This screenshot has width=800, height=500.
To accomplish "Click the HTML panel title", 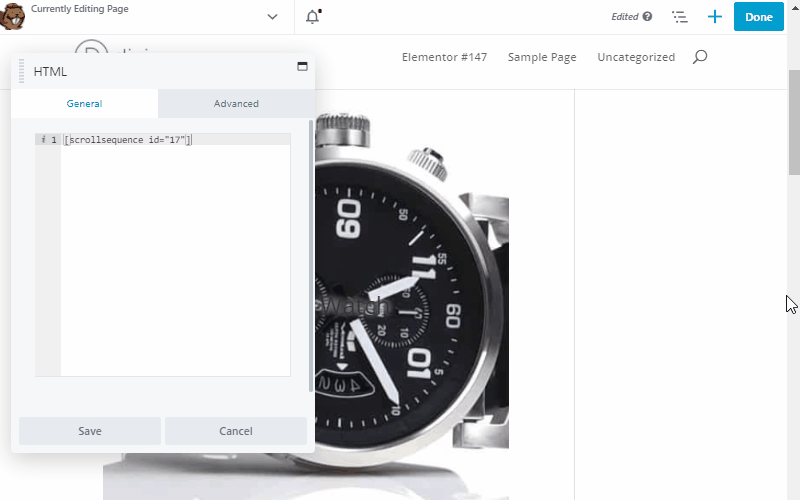I will (x=50, y=71).
